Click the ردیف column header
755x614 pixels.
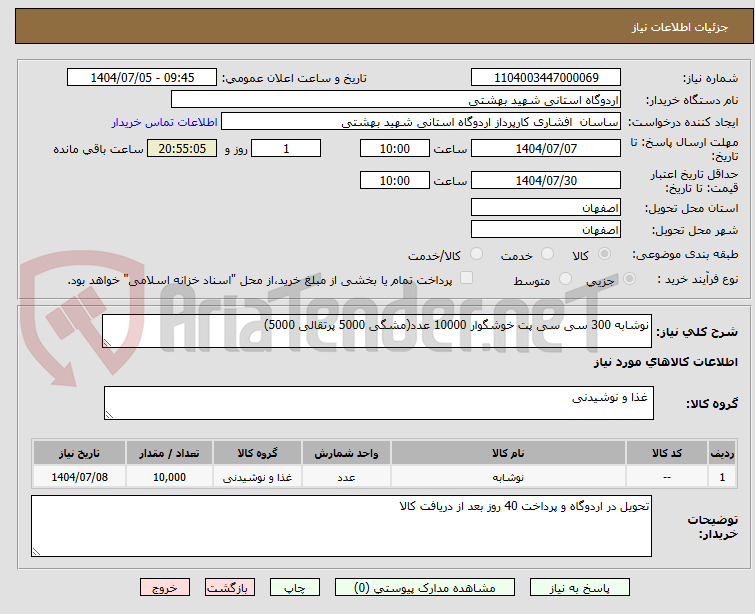click(x=722, y=453)
